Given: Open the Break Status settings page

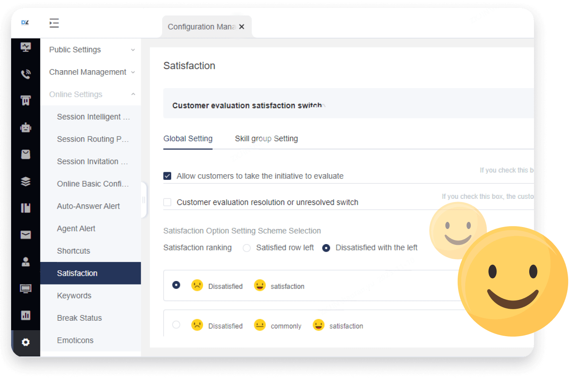Looking at the screenshot, I should [x=79, y=318].
